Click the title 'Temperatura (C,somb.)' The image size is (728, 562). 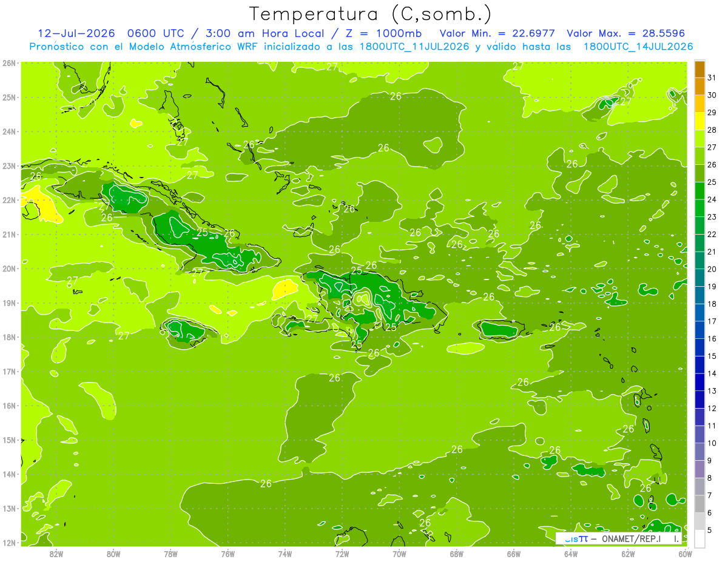pyautogui.click(x=370, y=14)
